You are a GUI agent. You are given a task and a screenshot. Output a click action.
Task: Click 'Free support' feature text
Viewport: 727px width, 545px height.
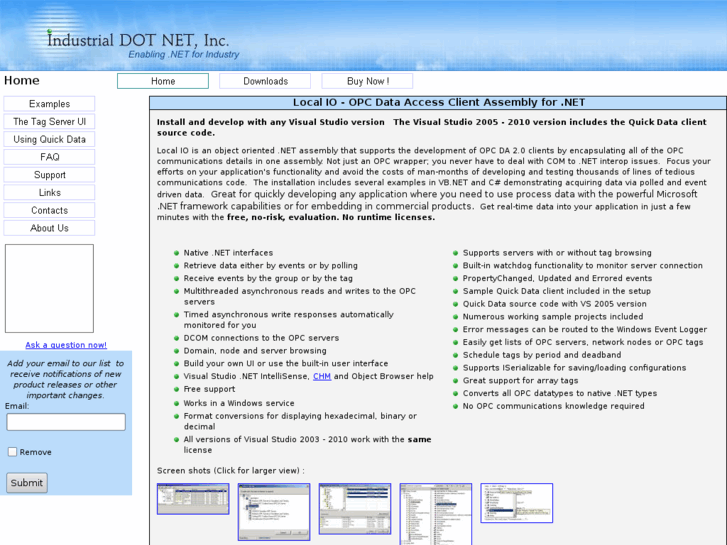pyautogui.click(x=209, y=389)
